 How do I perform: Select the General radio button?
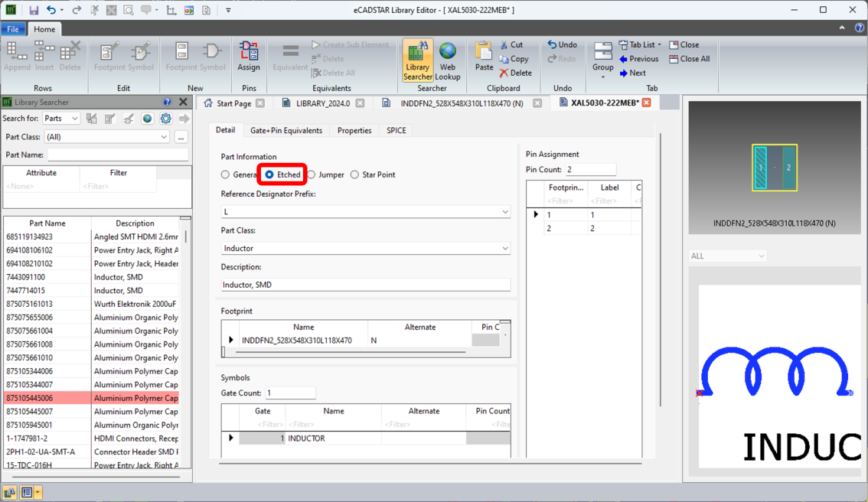[225, 174]
